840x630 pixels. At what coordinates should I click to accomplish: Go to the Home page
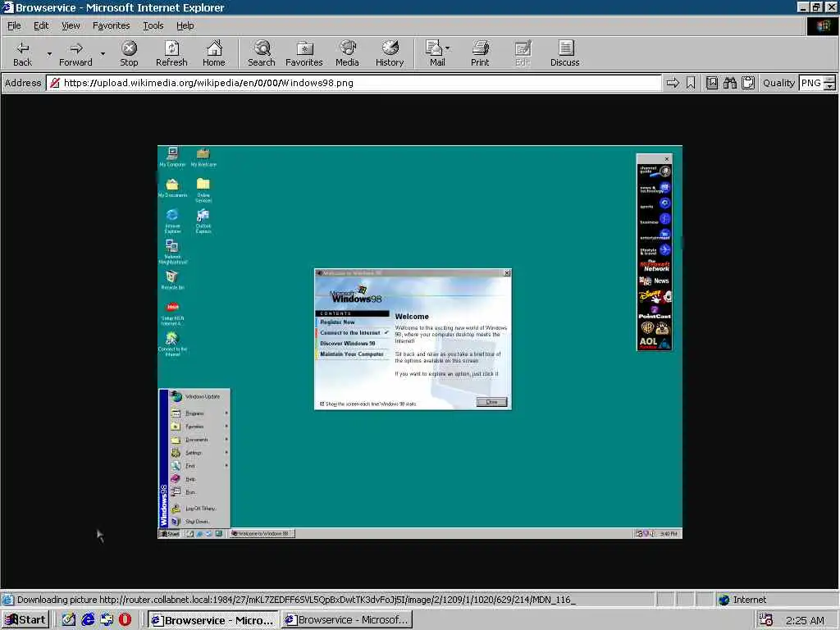214,53
